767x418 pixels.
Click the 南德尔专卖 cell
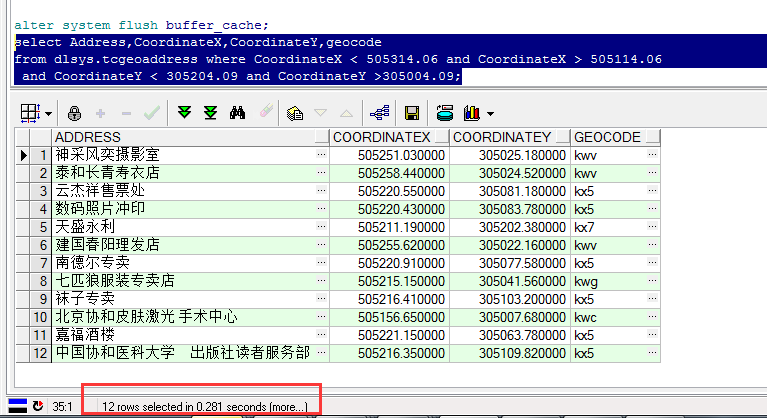point(190,263)
